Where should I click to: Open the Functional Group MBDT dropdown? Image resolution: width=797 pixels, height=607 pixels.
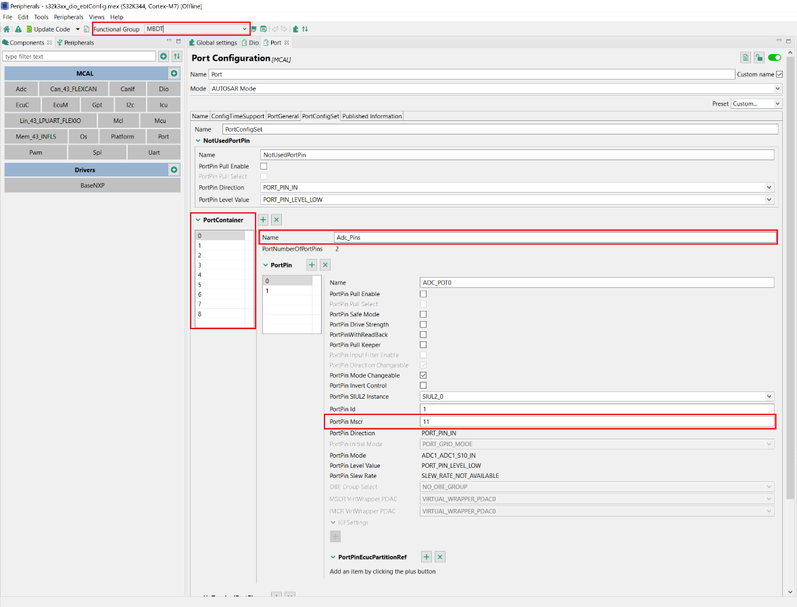pyautogui.click(x=196, y=29)
